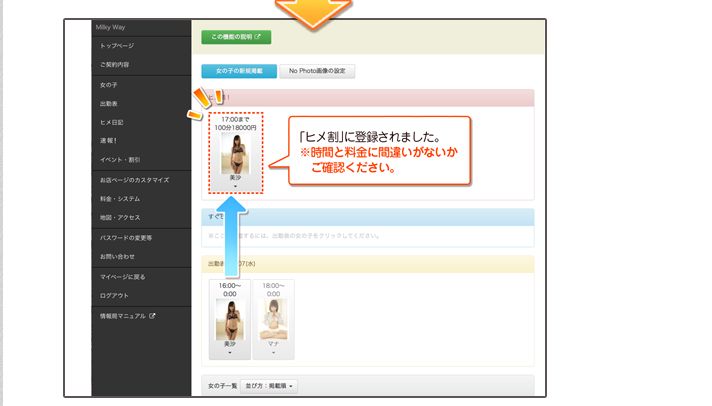Click 美沙's photo in the ヒメ割 card
This screenshot has width=712, height=406.
pos(235,154)
